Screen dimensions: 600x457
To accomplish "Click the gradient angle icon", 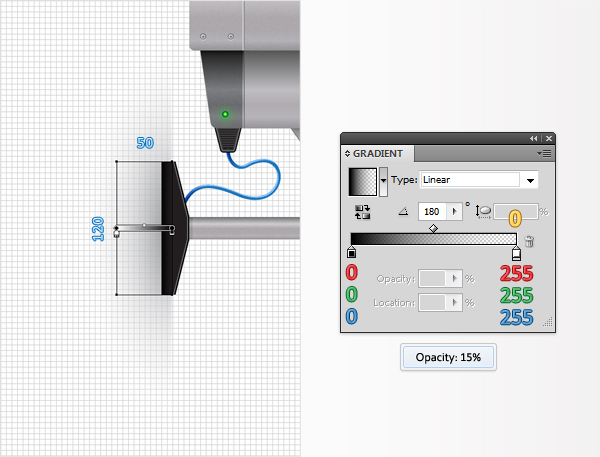I will [403, 211].
